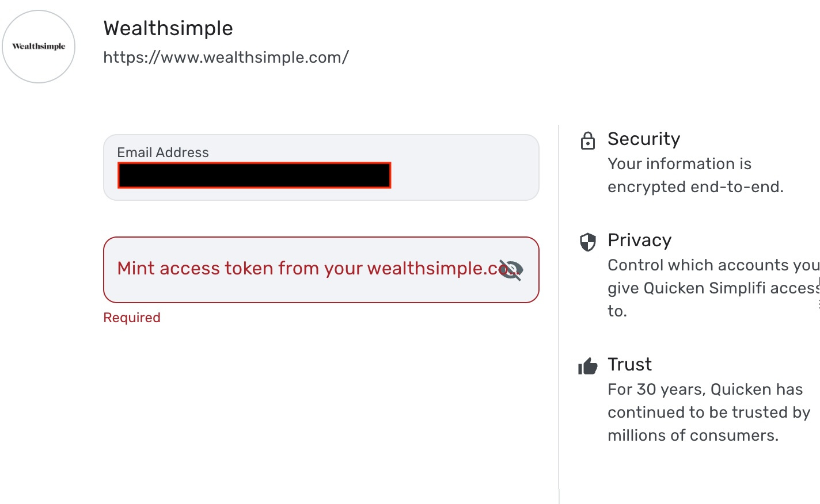Screen dimensions: 820x504
Task: Click the Security heading text
Action: pyautogui.click(x=644, y=139)
